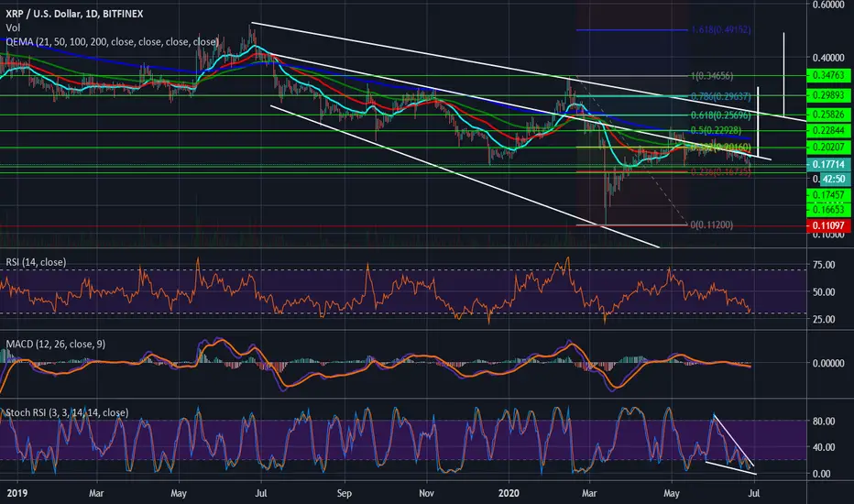Viewport: 854px width, 504px height.
Task: Click the 42:50 bar countdown label
Action: click(x=834, y=179)
